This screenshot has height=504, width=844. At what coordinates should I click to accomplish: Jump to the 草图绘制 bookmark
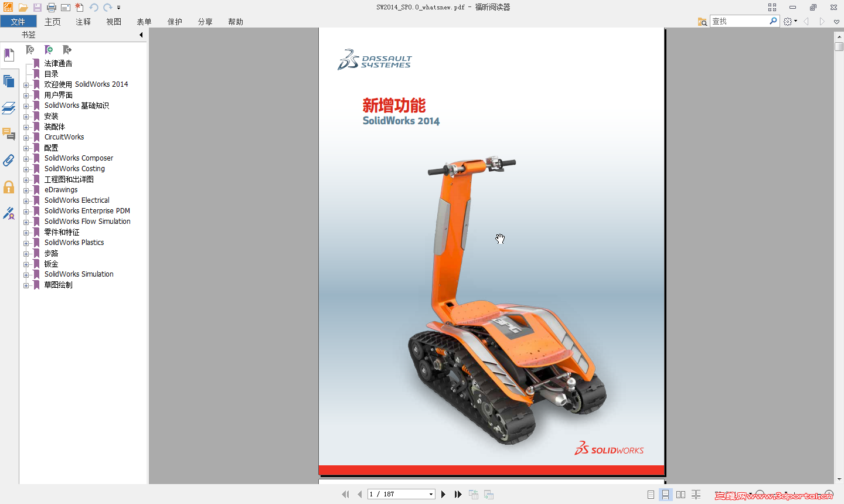(59, 285)
